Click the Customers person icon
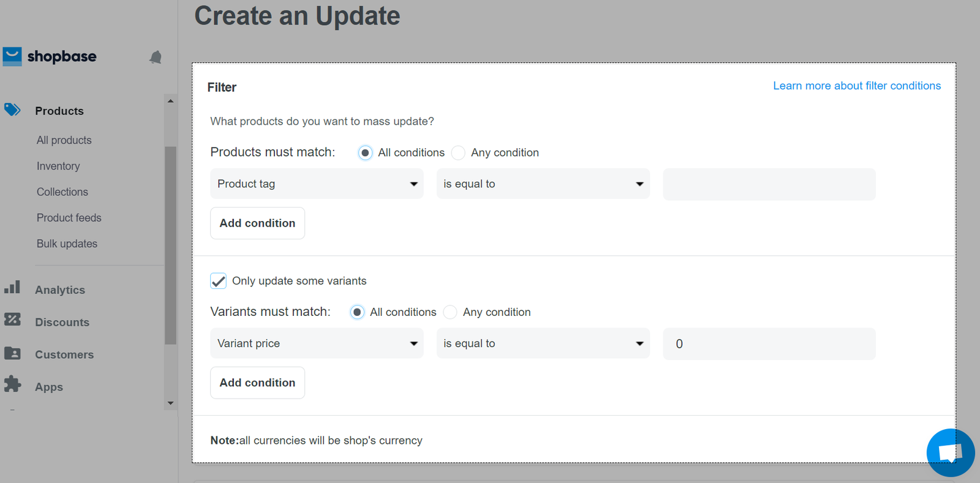 click(x=12, y=353)
